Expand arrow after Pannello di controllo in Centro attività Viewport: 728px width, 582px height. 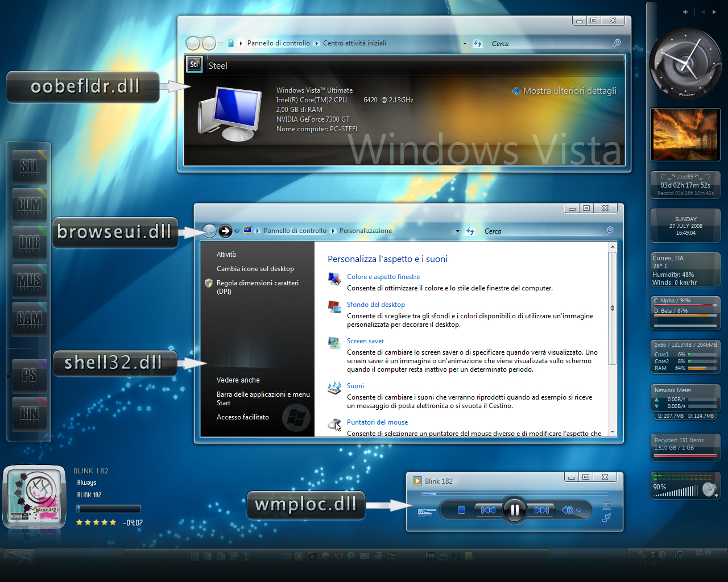point(317,44)
